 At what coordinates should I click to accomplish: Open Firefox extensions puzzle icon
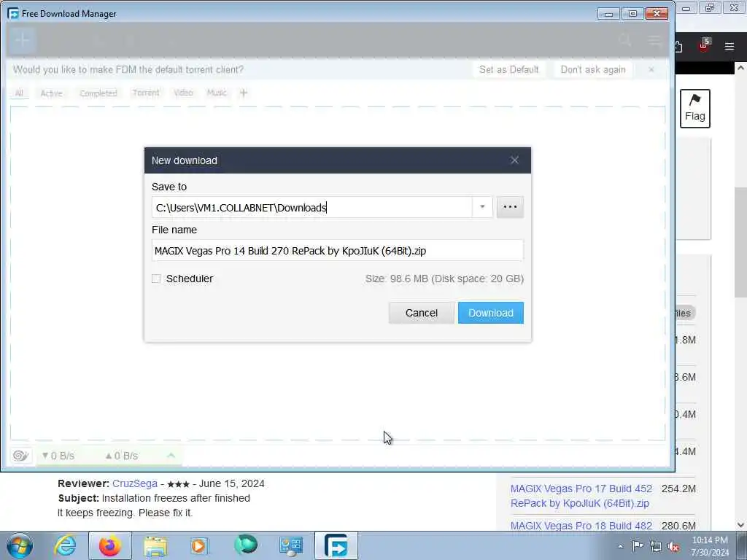(678, 46)
